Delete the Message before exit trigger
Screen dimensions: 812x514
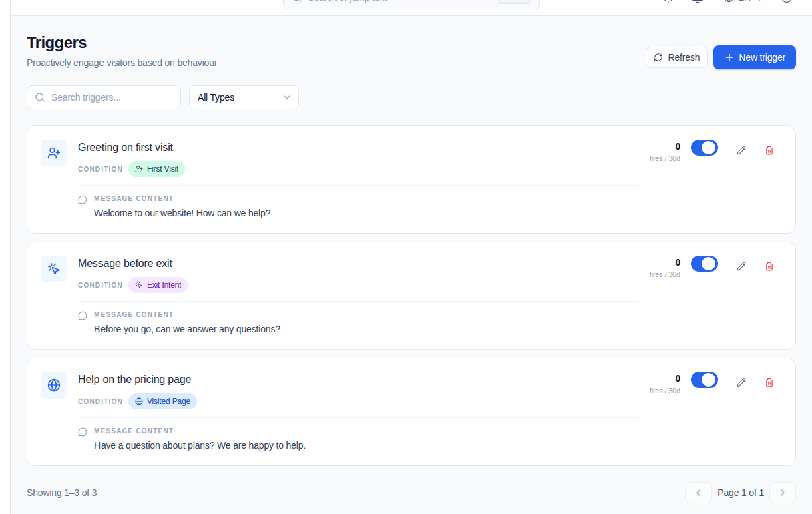pos(769,266)
